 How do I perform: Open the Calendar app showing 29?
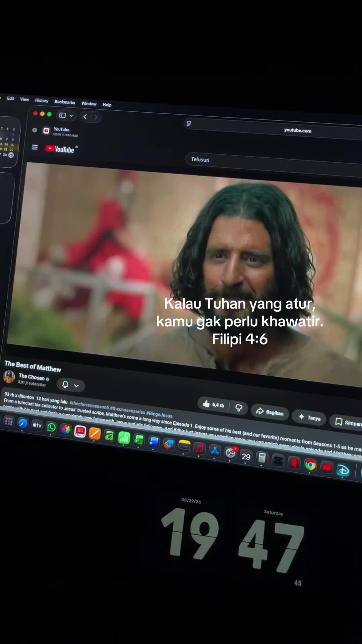click(x=246, y=456)
